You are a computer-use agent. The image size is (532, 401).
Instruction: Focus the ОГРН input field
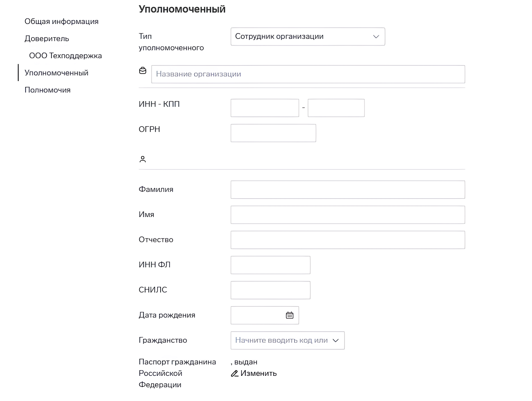tap(273, 133)
